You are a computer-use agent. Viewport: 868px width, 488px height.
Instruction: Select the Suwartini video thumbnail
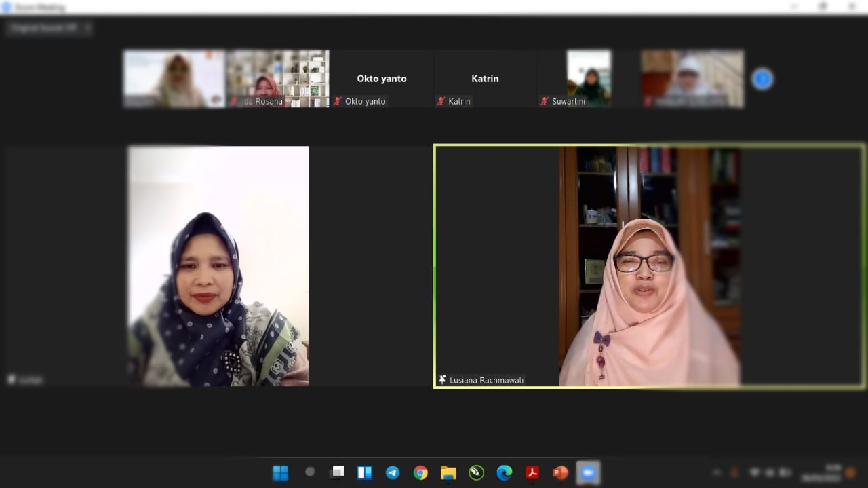point(588,78)
